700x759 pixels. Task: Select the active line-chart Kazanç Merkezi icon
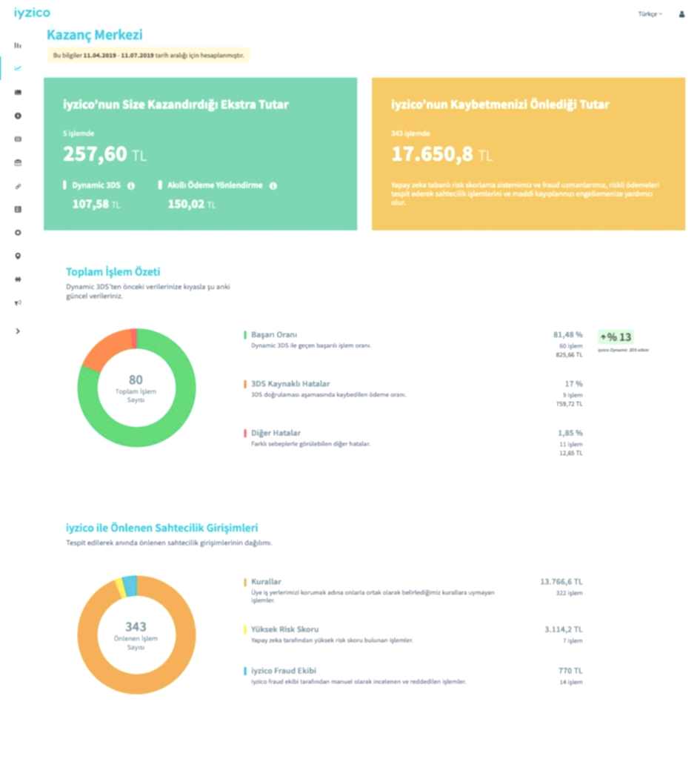18,68
